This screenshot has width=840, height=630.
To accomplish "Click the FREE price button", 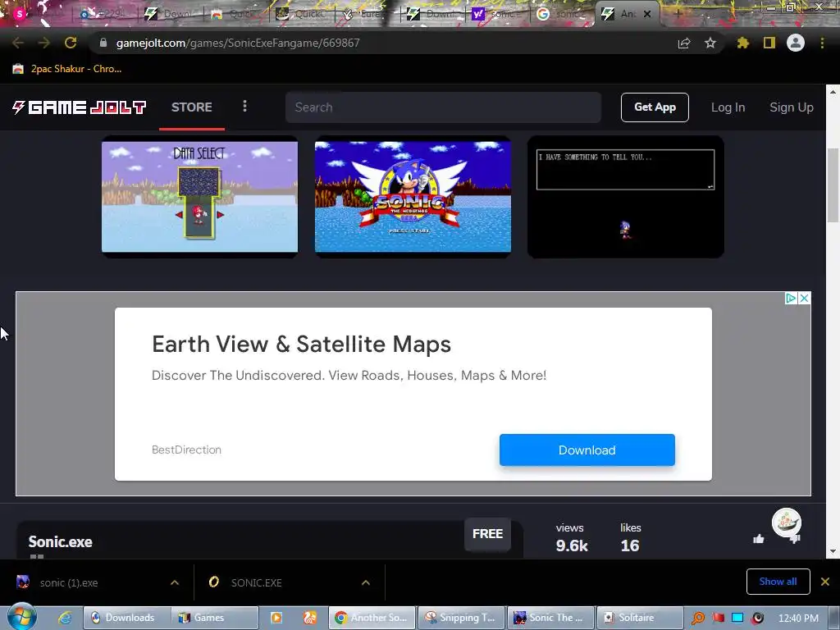I will (x=487, y=533).
